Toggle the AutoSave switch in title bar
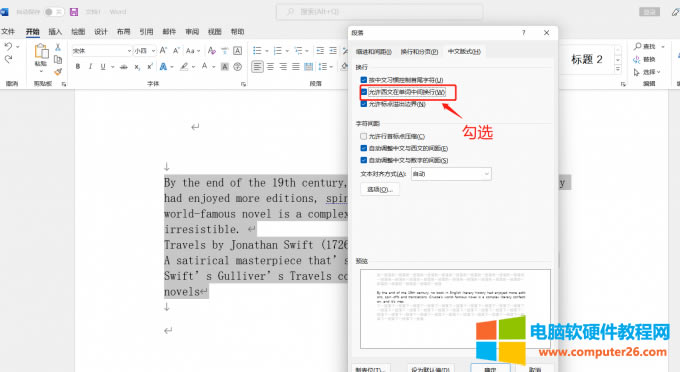Viewport: 680px width, 372px height. point(53,12)
